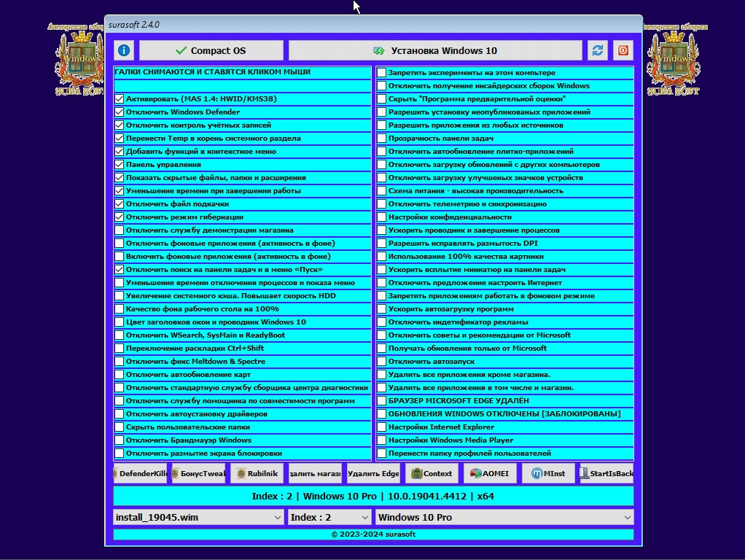This screenshot has height=560, width=745.
Task: Check Отключить автообновление карт
Action: coord(120,375)
